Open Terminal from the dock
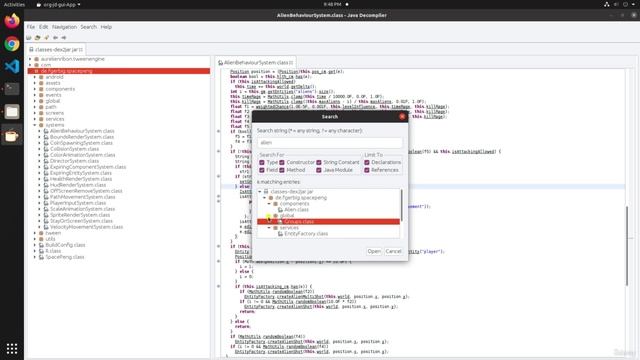Image resolution: width=640 pixels, height=360 pixels. pyautogui.click(x=12, y=89)
